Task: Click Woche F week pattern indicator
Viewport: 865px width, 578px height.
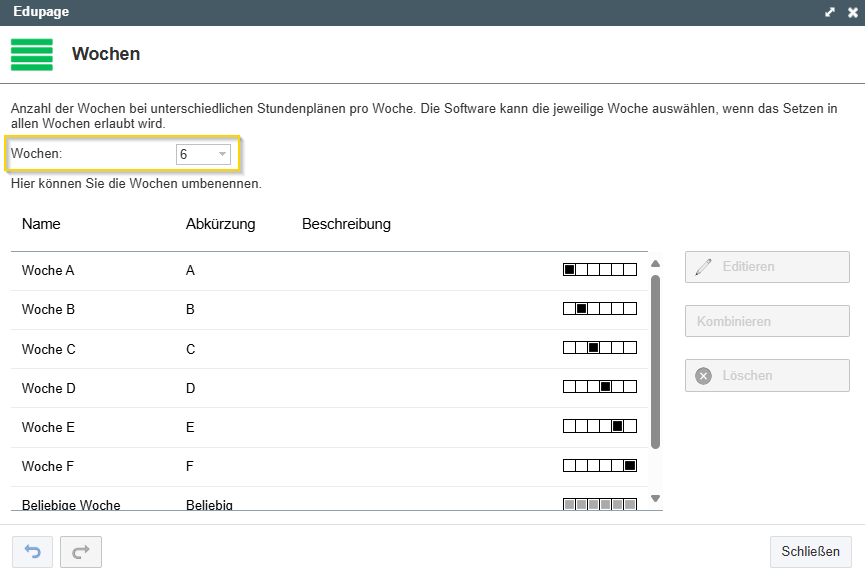Action: click(x=600, y=465)
